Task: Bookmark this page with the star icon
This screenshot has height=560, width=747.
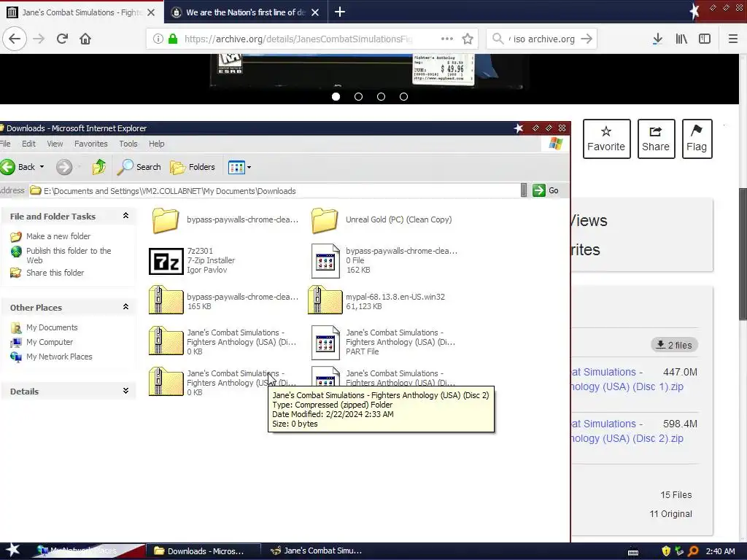Action: pyautogui.click(x=468, y=39)
